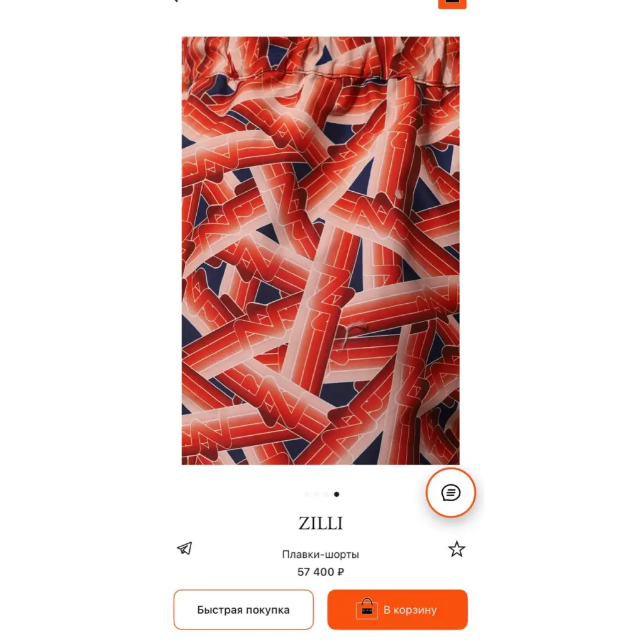Add item with В корзину button
The image size is (644, 644).
pos(397,609)
